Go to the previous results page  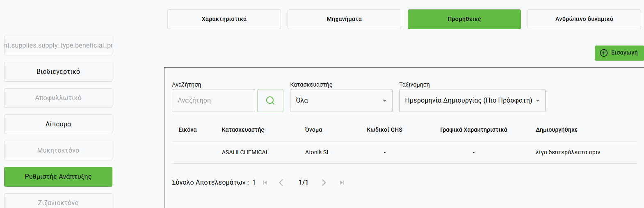click(281, 183)
